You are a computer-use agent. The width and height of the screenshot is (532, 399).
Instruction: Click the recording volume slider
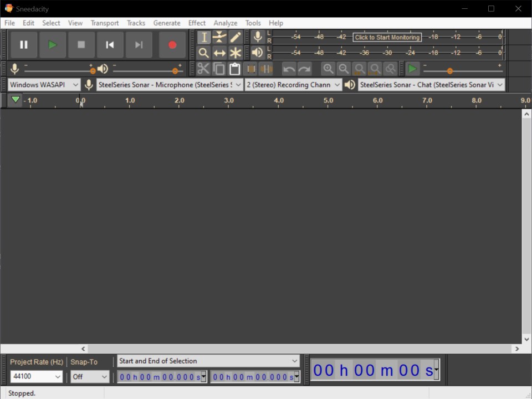click(58, 70)
